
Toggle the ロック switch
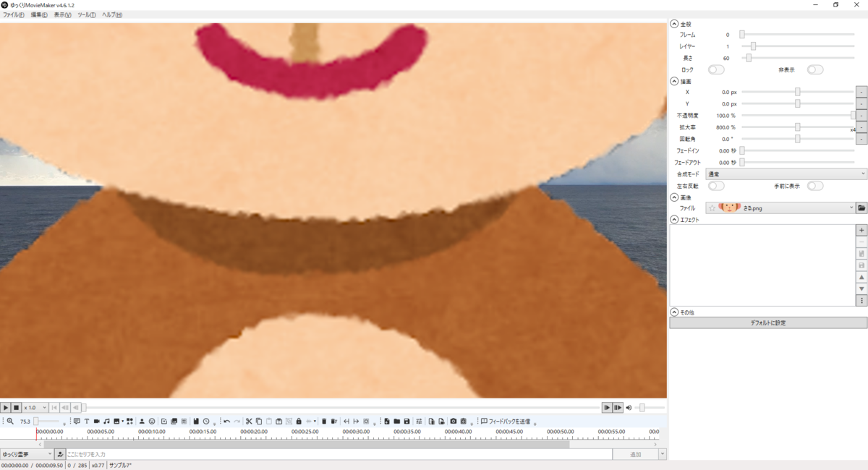(716, 69)
